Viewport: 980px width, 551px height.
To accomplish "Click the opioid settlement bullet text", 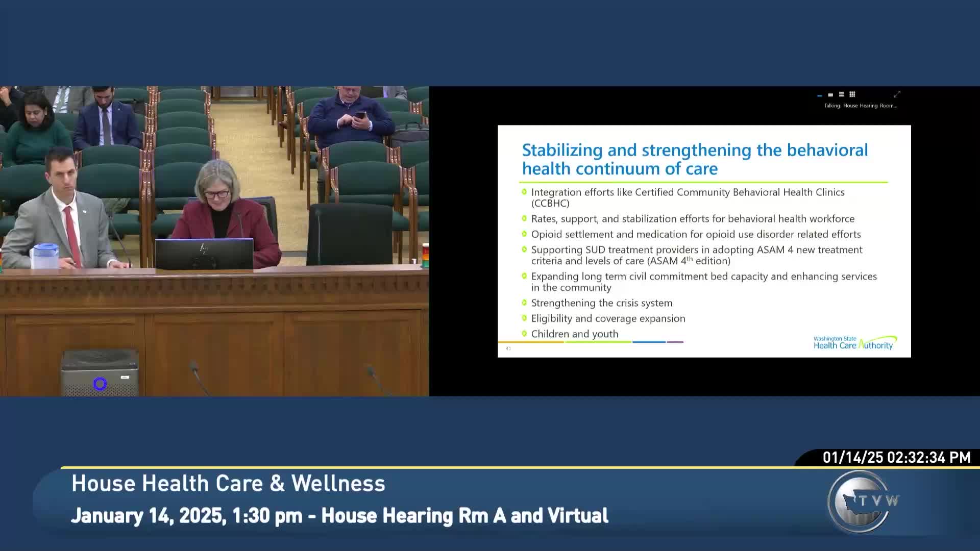I will pos(695,234).
